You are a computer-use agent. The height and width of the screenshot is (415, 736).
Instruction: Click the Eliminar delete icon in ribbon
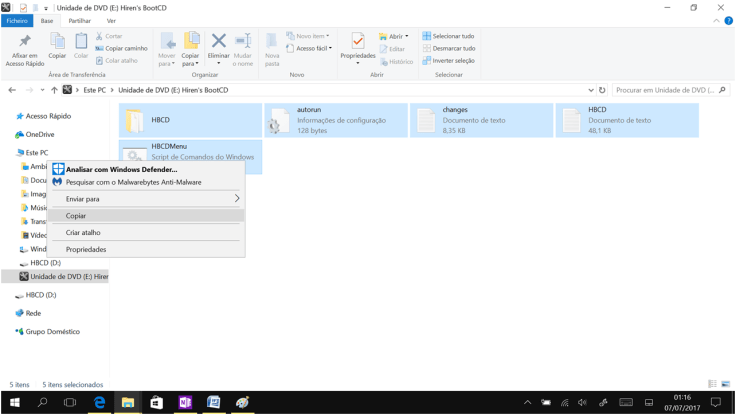pos(218,50)
